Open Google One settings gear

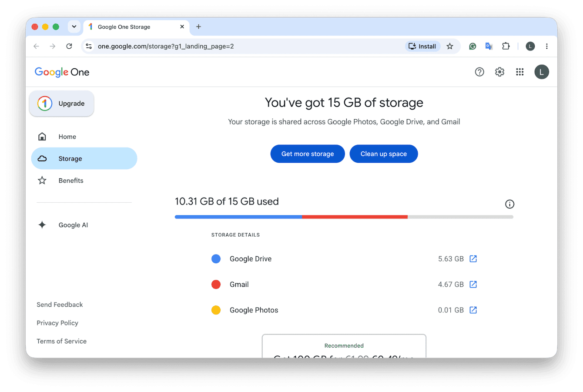[499, 72]
